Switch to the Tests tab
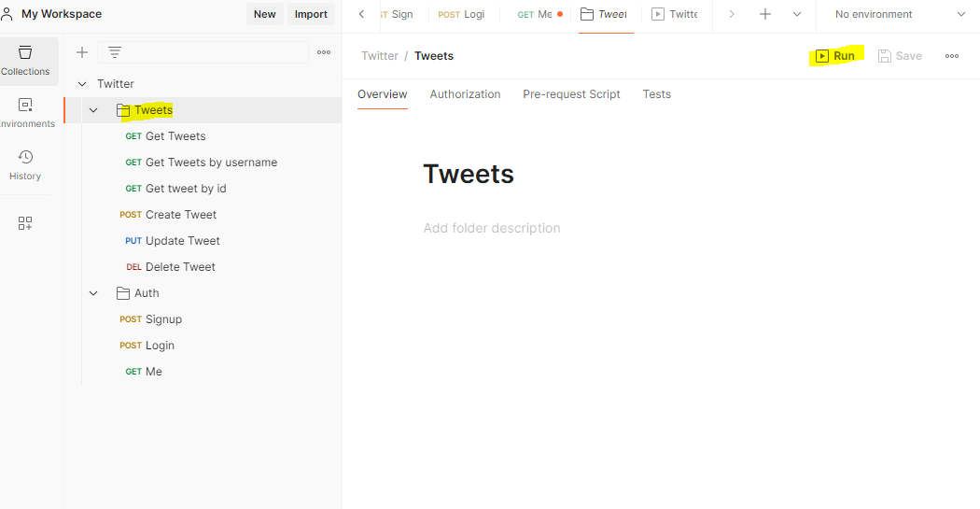Screen dimensions: 980x509 pyautogui.click(x=657, y=94)
